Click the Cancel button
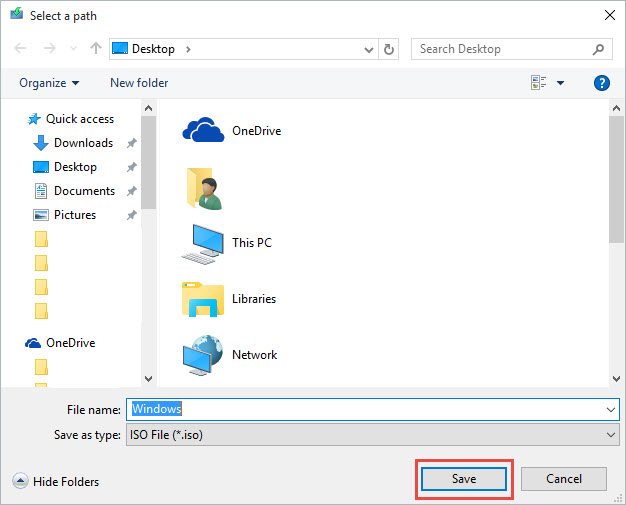The image size is (626, 505). (564, 479)
